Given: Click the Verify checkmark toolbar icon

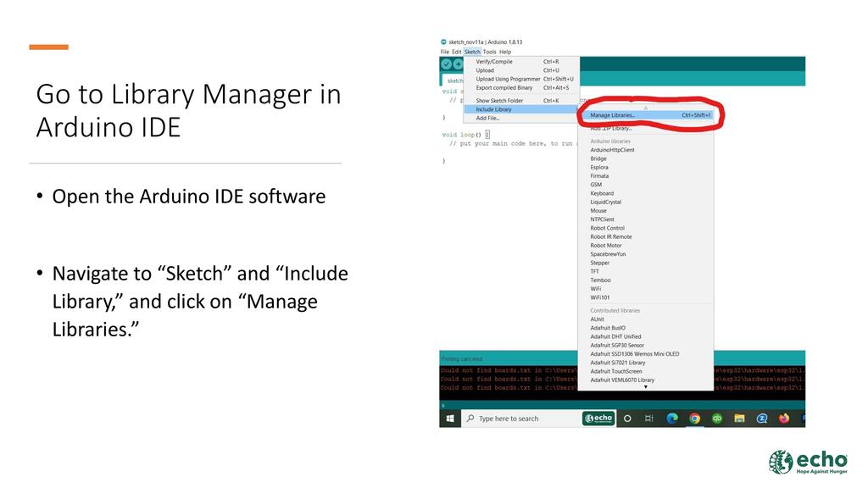Looking at the screenshot, I should click(x=446, y=64).
